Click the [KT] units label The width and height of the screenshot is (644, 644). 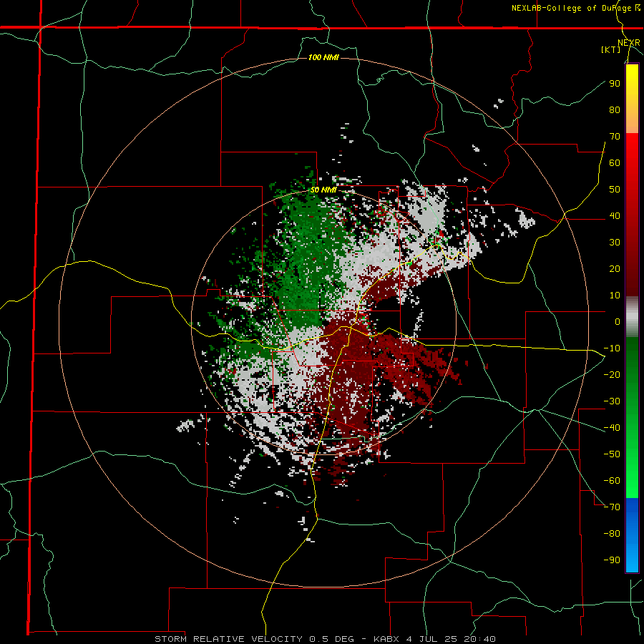(x=611, y=49)
